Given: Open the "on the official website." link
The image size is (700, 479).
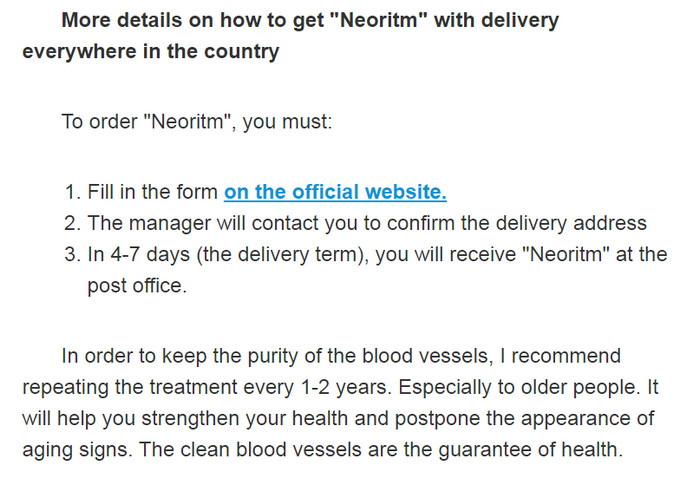Looking at the screenshot, I should click(335, 192).
